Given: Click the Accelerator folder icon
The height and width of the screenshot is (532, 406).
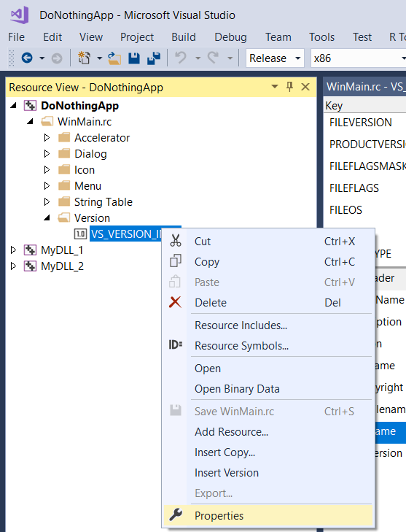Looking at the screenshot, I should pyautogui.click(x=63, y=137).
